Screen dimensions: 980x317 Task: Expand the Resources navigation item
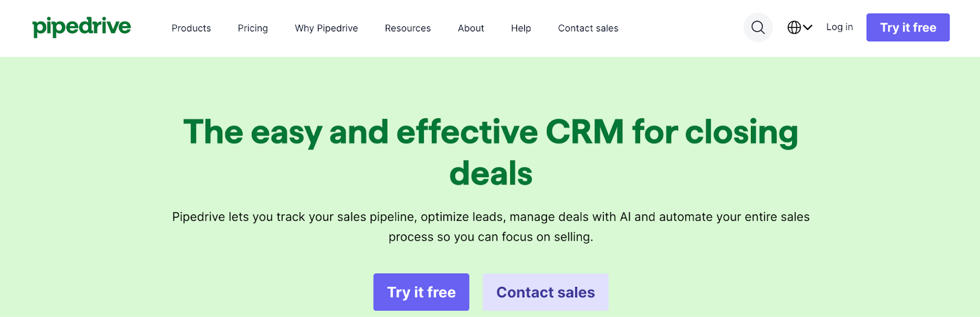[x=407, y=28]
